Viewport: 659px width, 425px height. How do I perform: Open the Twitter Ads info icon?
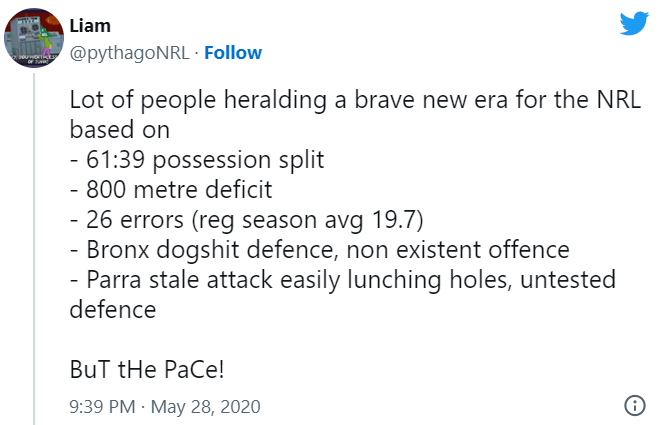634,406
